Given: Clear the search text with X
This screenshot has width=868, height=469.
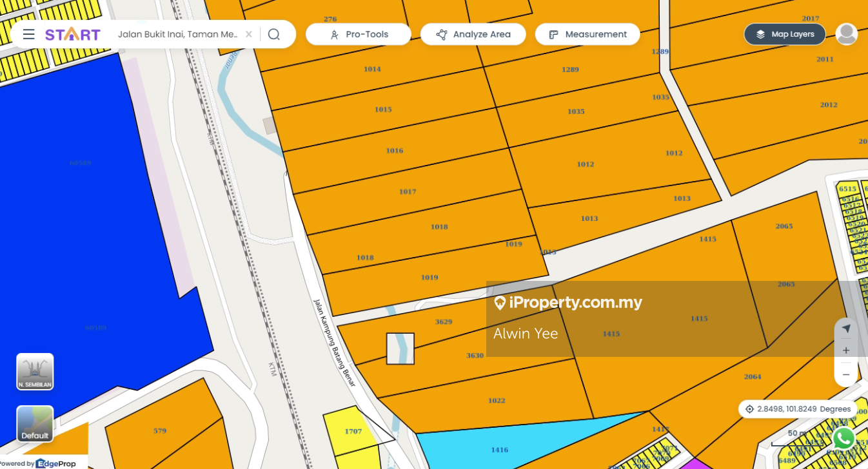Looking at the screenshot, I should [x=249, y=34].
